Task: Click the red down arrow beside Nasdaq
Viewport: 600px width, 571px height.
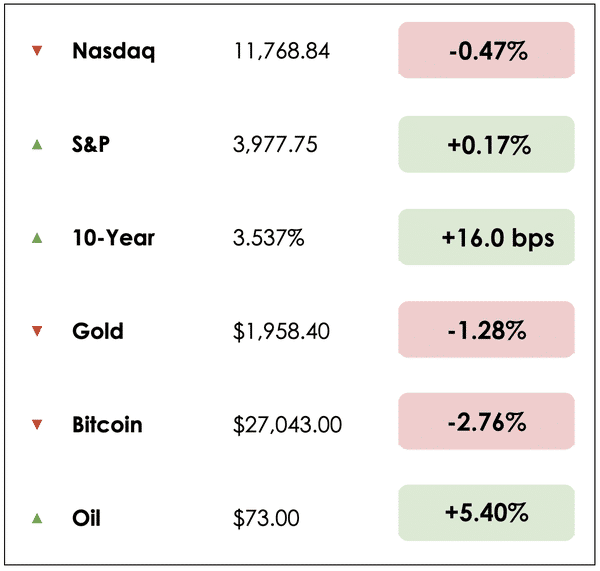Action: point(37,51)
